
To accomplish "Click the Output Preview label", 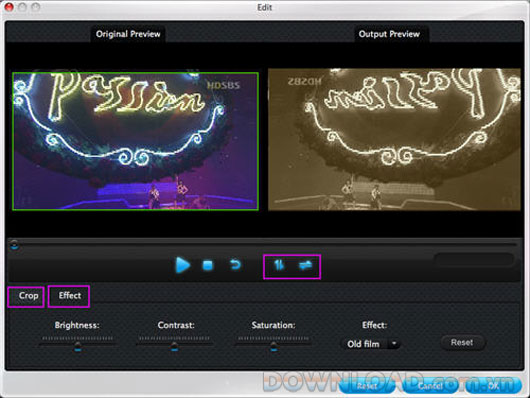I will (x=389, y=34).
